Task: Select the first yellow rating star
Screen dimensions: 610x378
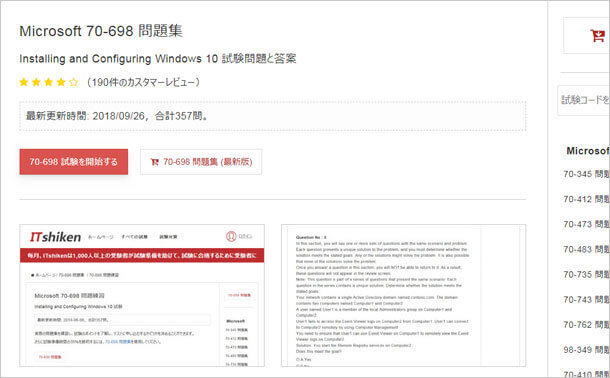Action: point(24,82)
